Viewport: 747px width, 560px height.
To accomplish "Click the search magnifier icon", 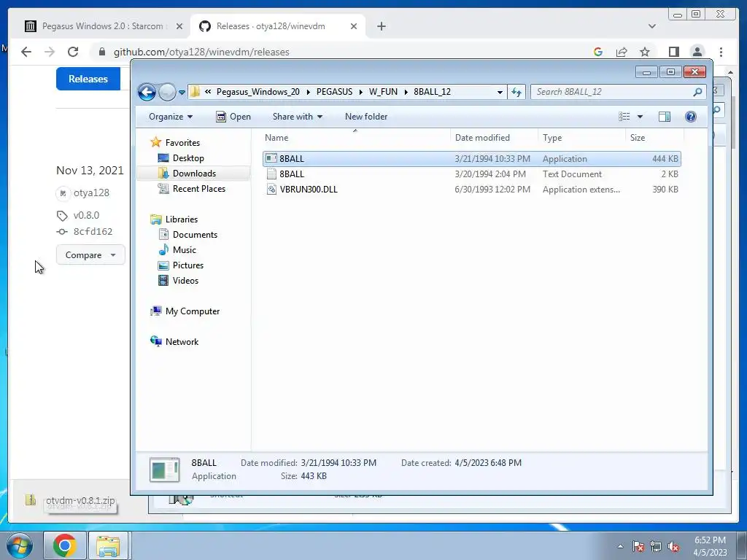I will pos(698,92).
